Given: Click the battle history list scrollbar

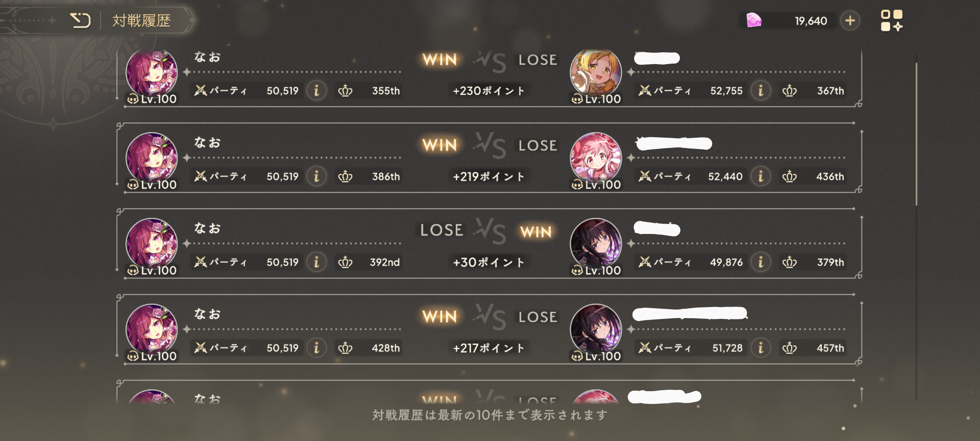Looking at the screenshot, I should (916, 134).
